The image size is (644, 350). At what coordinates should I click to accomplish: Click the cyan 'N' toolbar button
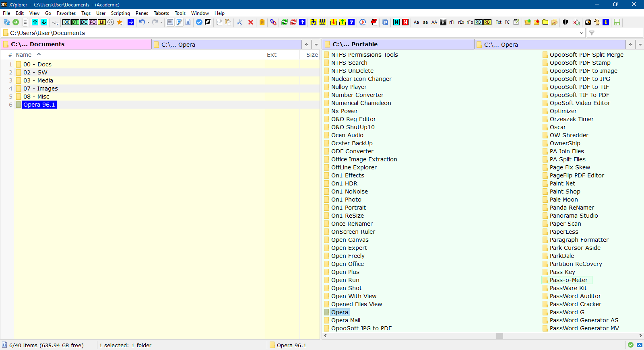click(396, 22)
